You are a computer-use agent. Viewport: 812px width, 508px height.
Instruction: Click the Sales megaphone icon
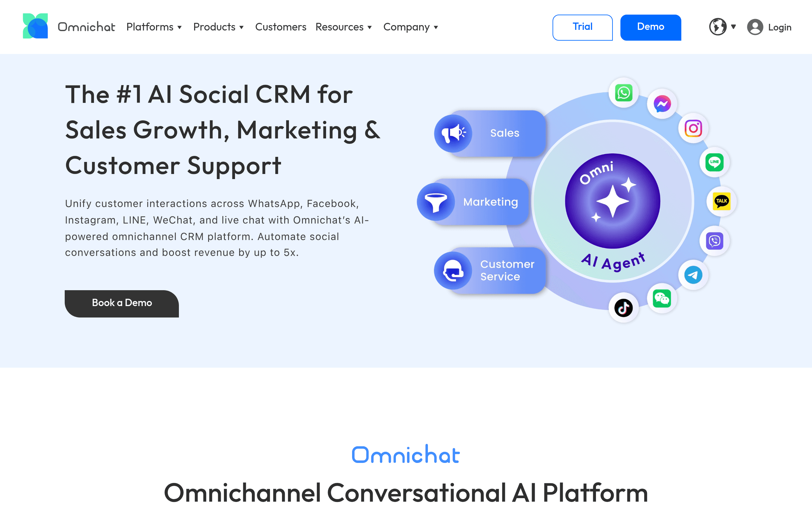click(453, 133)
